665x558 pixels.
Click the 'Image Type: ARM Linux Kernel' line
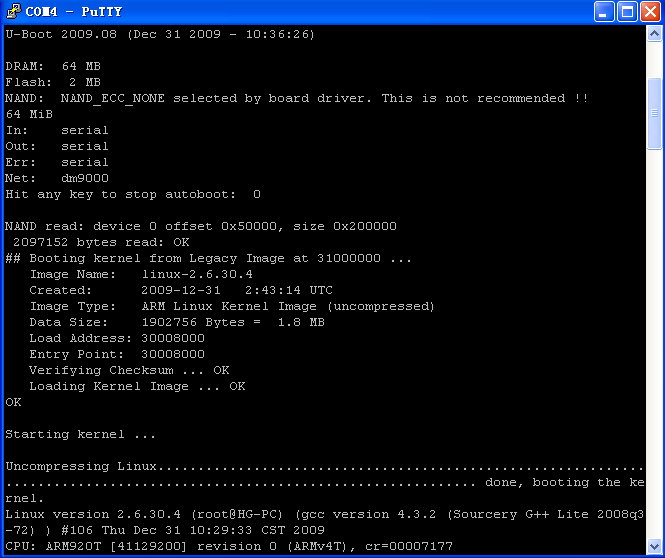point(232,307)
